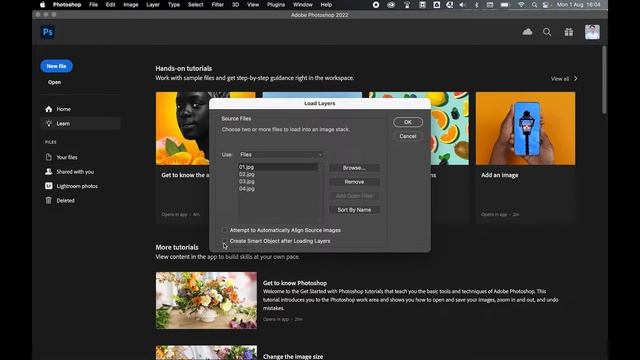The image size is (640, 360).
Task: Select Learn in the sidebar
Action: pos(80,123)
